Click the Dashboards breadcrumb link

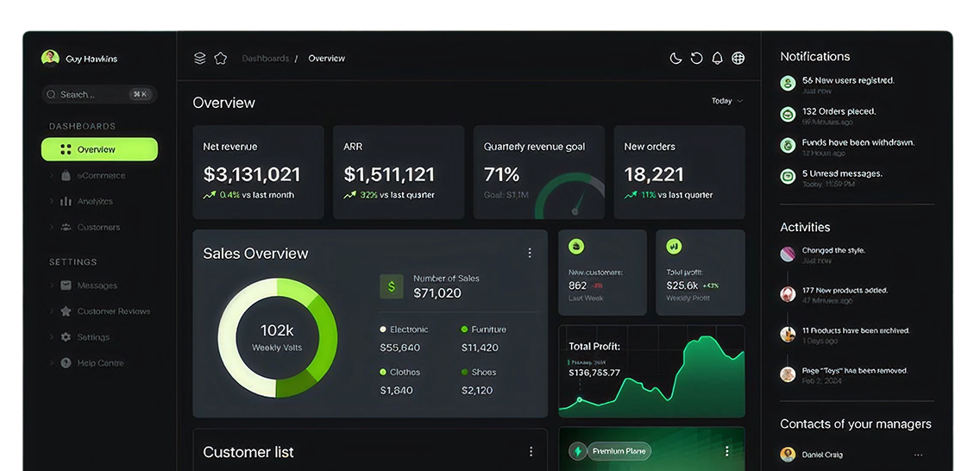point(265,59)
